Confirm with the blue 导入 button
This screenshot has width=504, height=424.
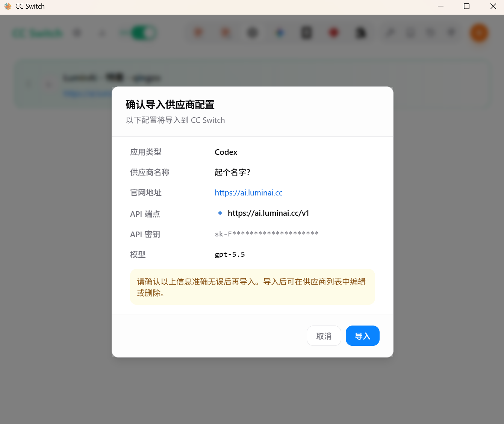[362, 336]
